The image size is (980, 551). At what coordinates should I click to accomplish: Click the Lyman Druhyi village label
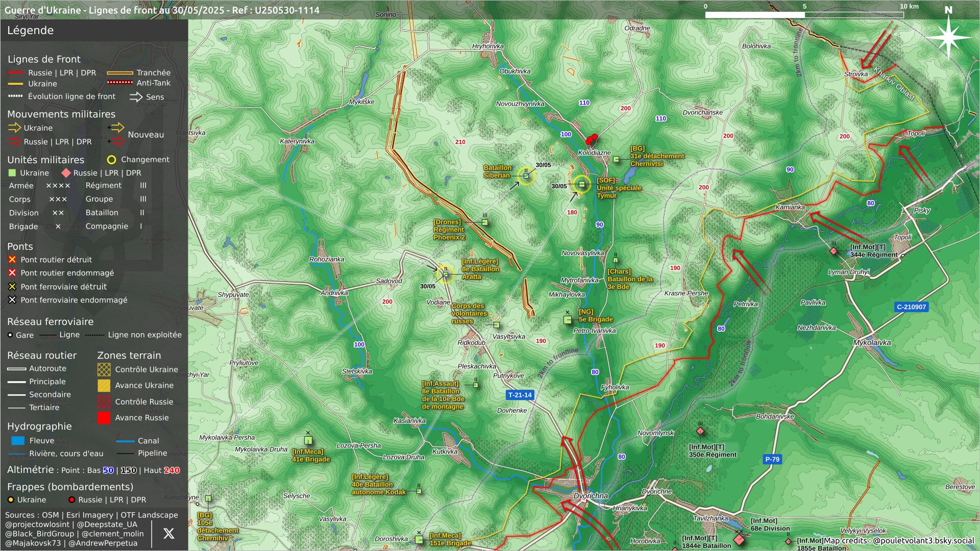(x=848, y=272)
